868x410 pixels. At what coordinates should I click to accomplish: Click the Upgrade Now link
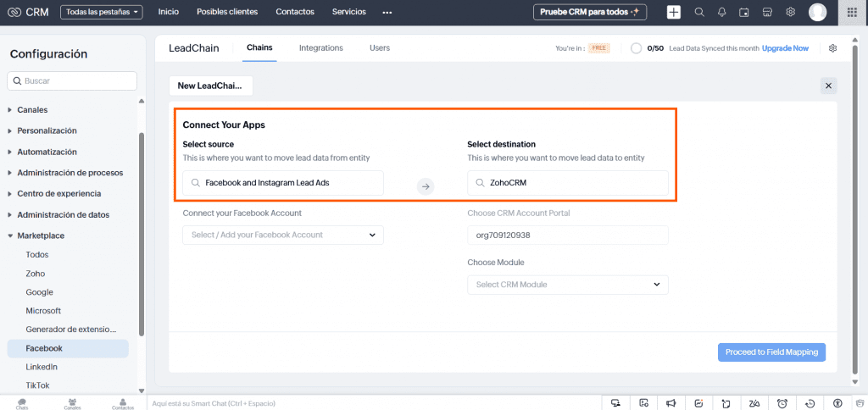[785, 48]
